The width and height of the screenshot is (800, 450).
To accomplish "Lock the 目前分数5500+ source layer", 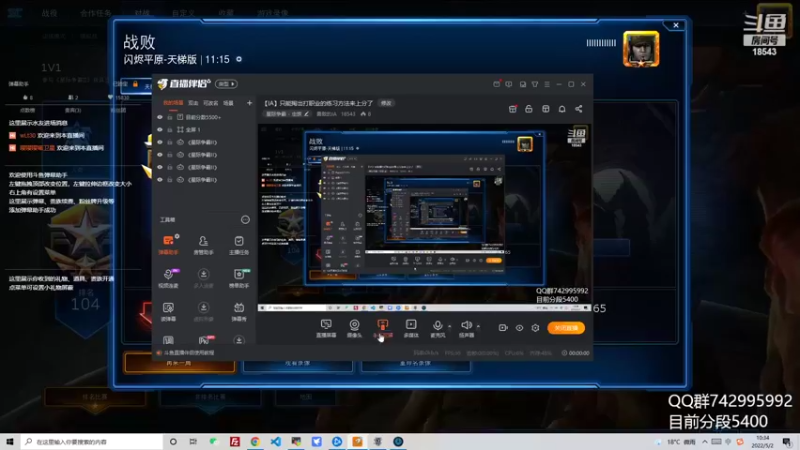I will click(x=170, y=117).
